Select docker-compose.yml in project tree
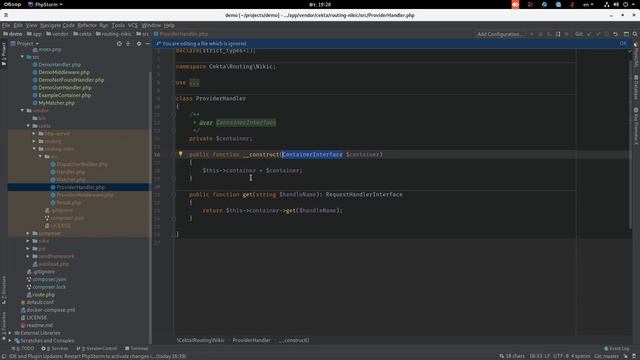The image size is (640, 360). click(51, 310)
